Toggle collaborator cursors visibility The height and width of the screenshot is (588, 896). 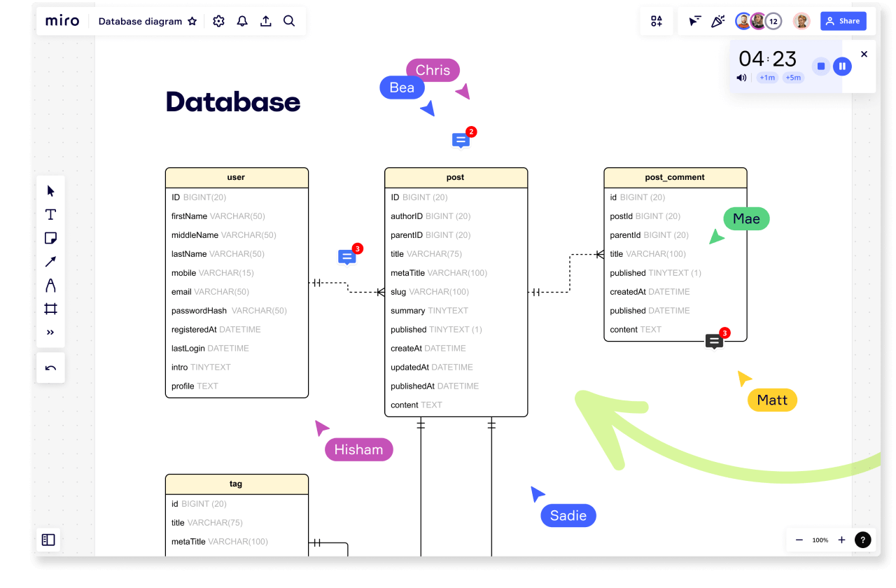point(694,21)
